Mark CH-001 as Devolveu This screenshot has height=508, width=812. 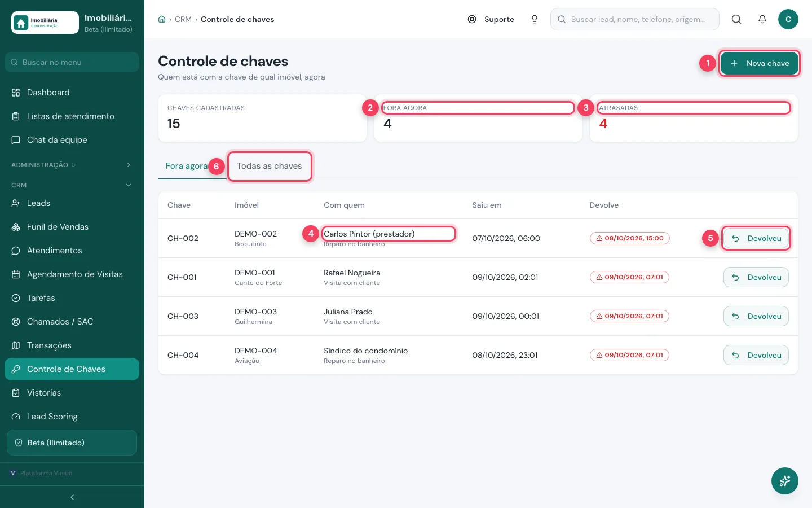tap(756, 277)
